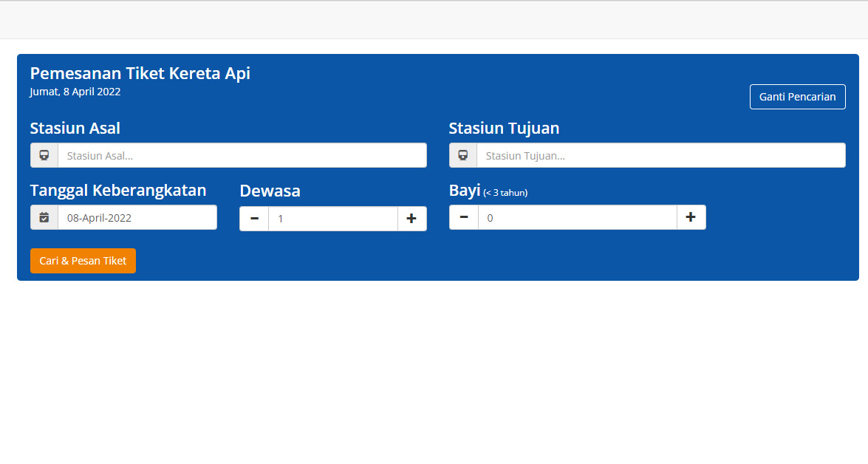Image resolution: width=868 pixels, height=464 pixels.
Task: Select the Dewasa quantity number field
Action: point(332,219)
